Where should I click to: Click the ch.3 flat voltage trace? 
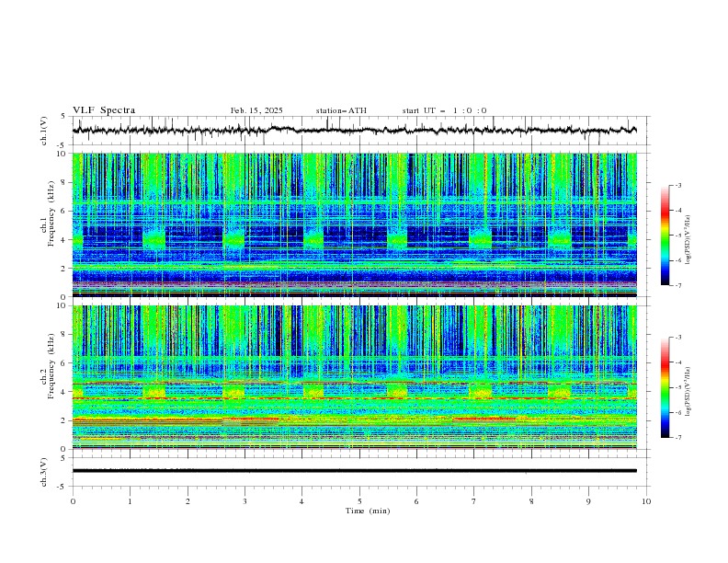coord(354,471)
